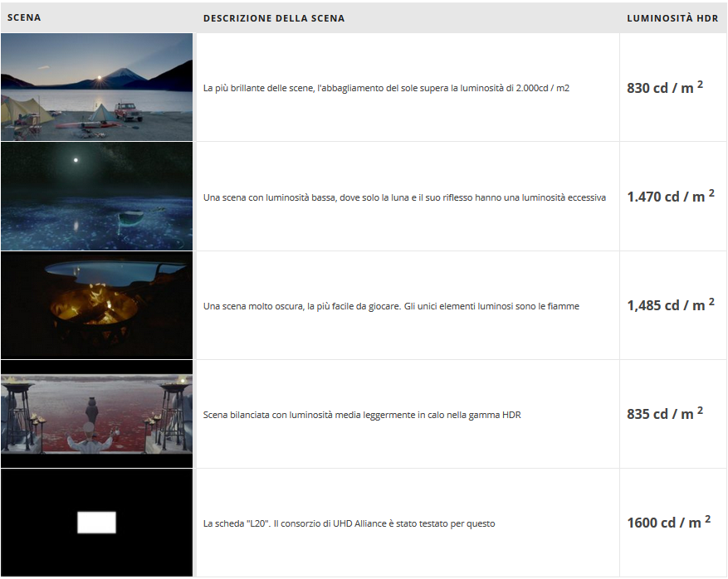Click the SCENA column header
The width and height of the screenshot is (728, 579).
(x=24, y=17)
